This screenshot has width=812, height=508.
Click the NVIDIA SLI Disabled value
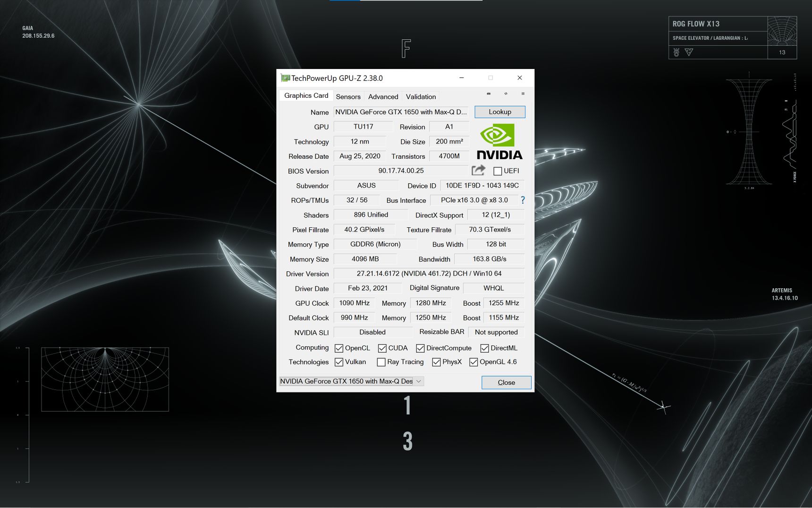[x=372, y=332]
